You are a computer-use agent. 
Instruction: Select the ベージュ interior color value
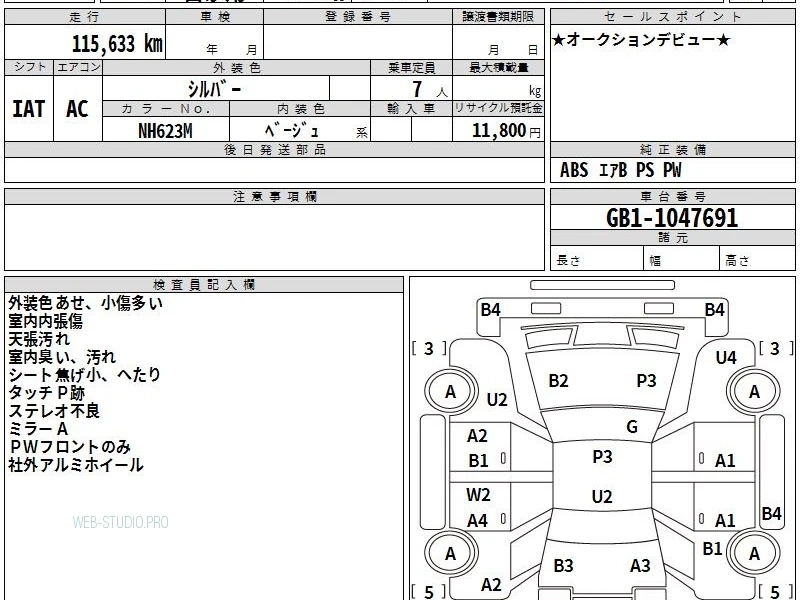292,131
